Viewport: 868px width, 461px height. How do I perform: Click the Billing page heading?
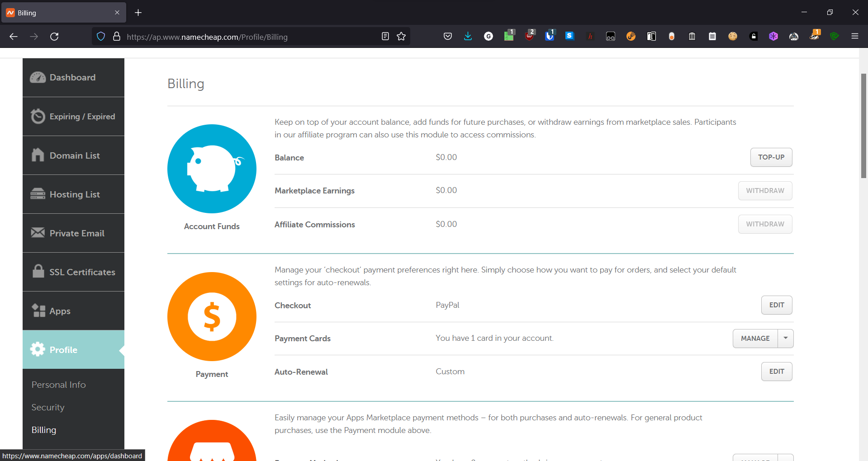click(186, 84)
